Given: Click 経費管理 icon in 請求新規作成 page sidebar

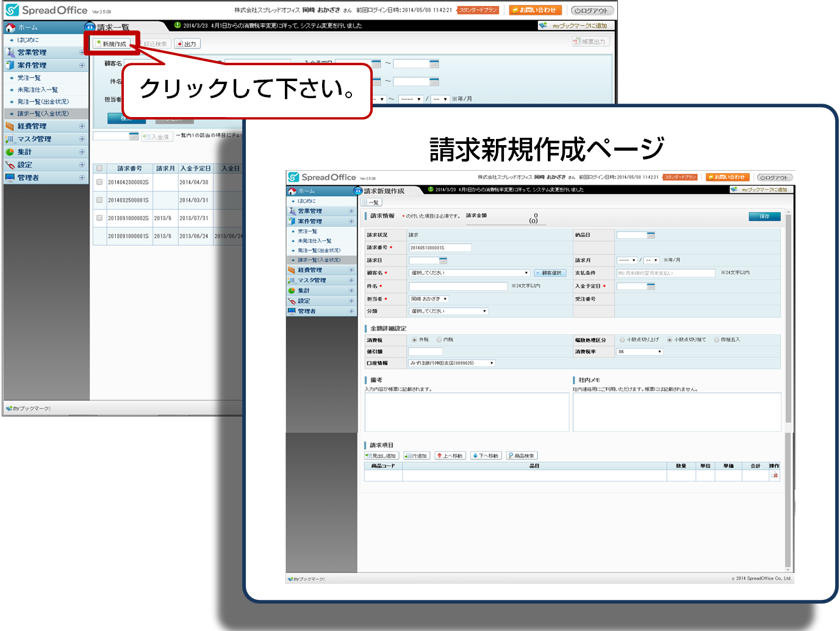Looking at the screenshot, I should [292, 270].
